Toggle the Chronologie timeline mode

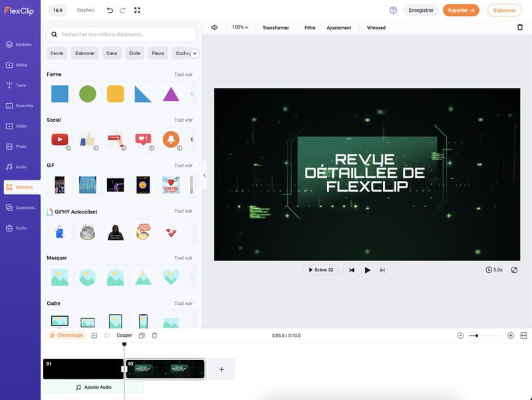coord(66,335)
